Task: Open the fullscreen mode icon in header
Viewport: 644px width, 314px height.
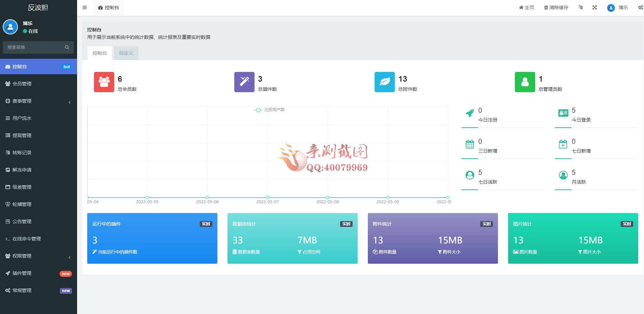Action: tap(595, 7)
